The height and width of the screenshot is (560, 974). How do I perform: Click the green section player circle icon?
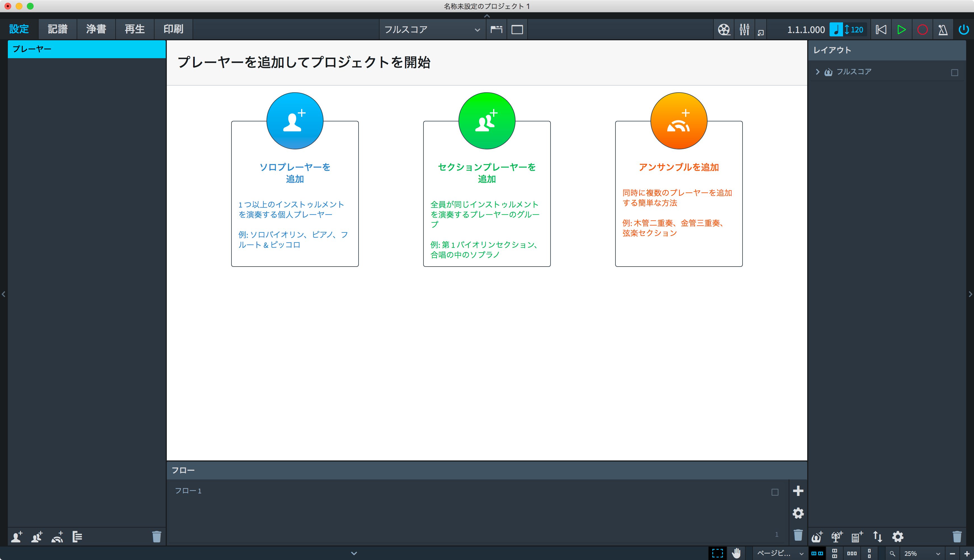[x=487, y=121]
